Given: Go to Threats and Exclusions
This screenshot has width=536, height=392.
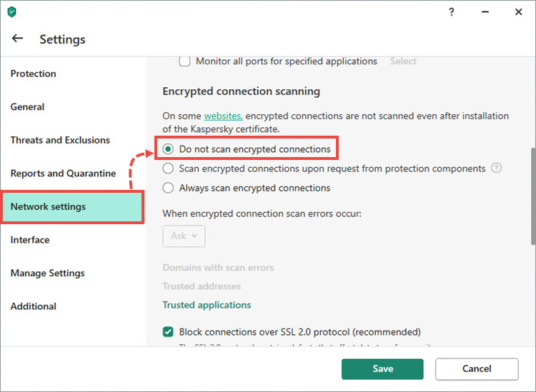Looking at the screenshot, I should [x=60, y=140].
